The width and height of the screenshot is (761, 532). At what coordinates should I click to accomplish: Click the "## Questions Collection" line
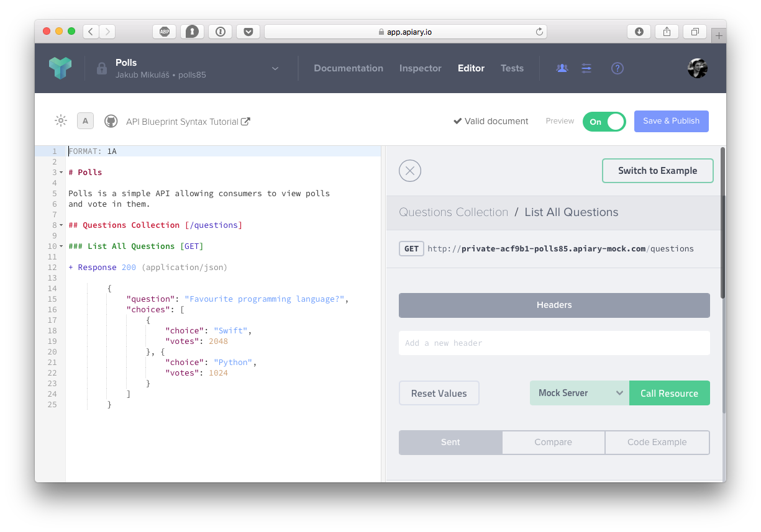click(155, 225)
